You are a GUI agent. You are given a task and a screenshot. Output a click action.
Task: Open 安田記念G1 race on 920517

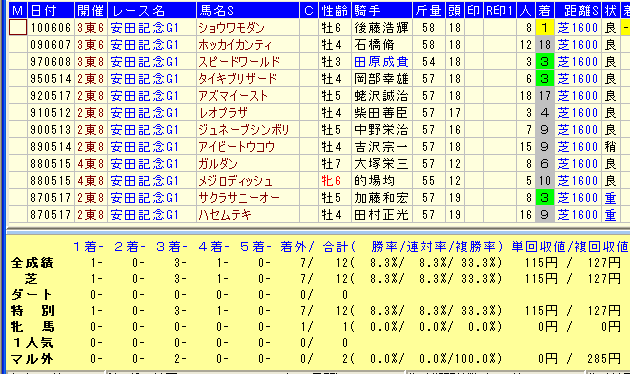[x=144, y=96]
